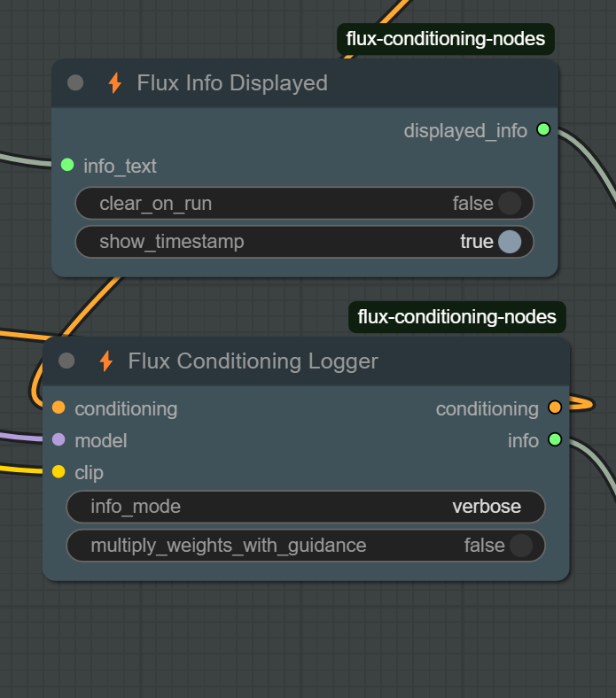Click orange conditioning input socket
Screen dimensions: 616x698
pos(58,408)
